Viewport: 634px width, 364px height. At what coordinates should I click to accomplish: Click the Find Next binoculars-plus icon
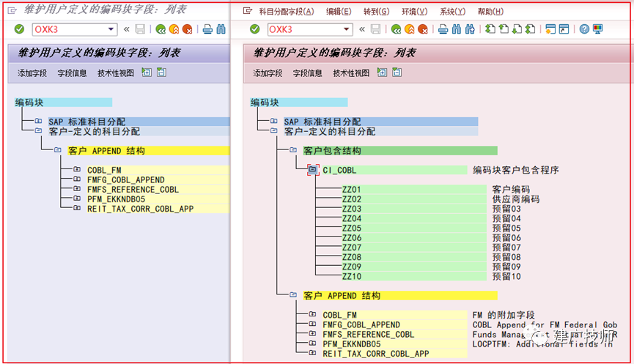(x=470, y=29)
